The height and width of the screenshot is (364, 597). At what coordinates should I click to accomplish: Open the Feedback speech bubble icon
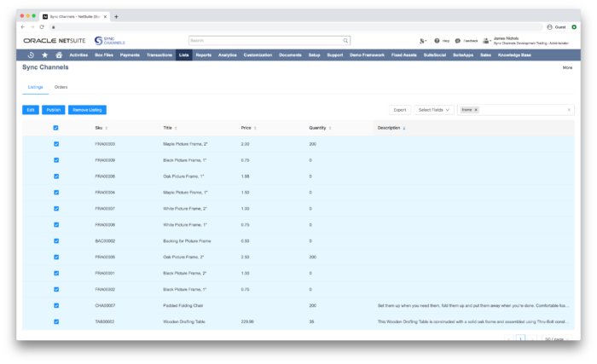point(458,41)
